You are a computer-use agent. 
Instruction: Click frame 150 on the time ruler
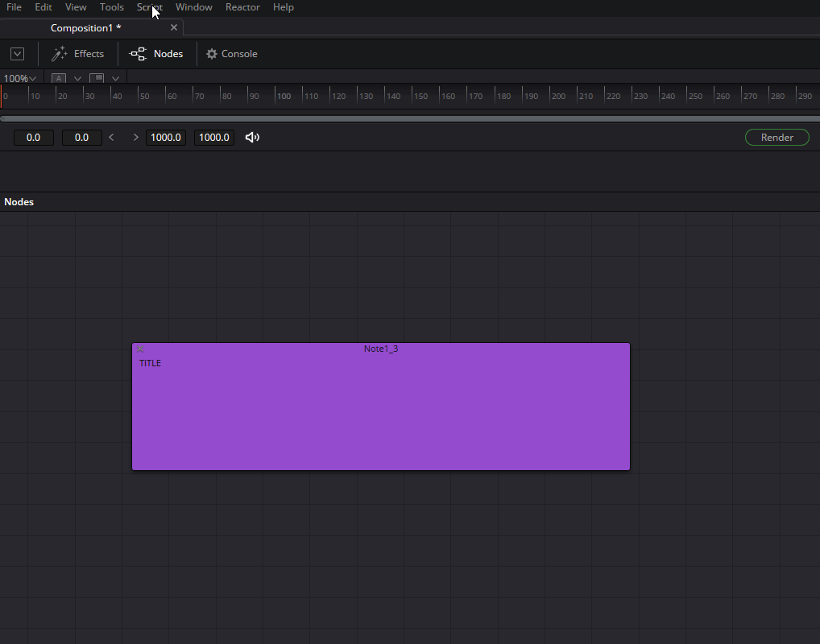(420, 96)
